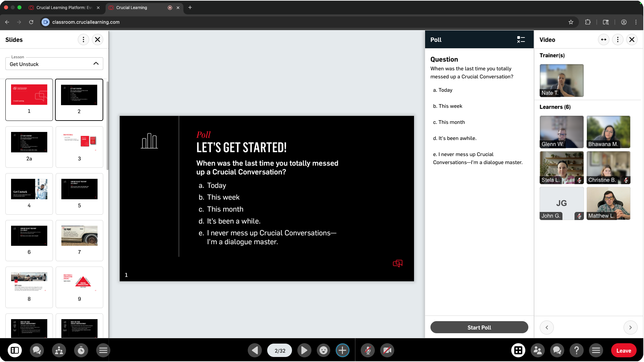Close the Crucial Learning Platform tab

(98, 8)
